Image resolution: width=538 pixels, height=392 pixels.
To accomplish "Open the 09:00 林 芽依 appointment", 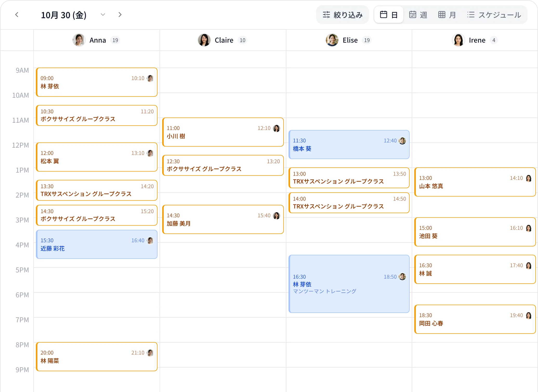I will [97, 82].
